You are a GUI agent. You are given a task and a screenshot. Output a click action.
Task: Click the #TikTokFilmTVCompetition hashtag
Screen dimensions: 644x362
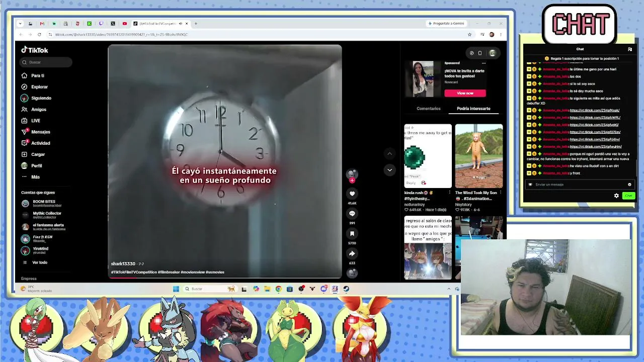[x=134, y=273]
